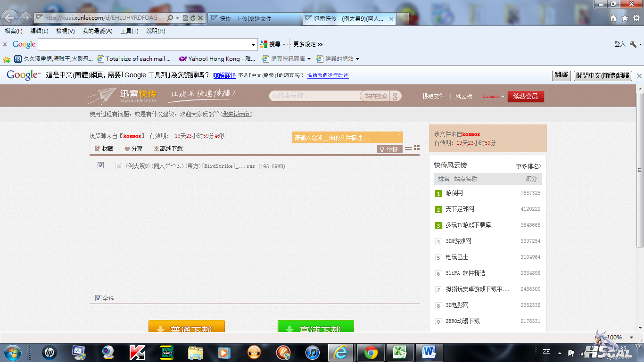Open the Windows Start button
The image size is (644, 362).
point(12,353)
